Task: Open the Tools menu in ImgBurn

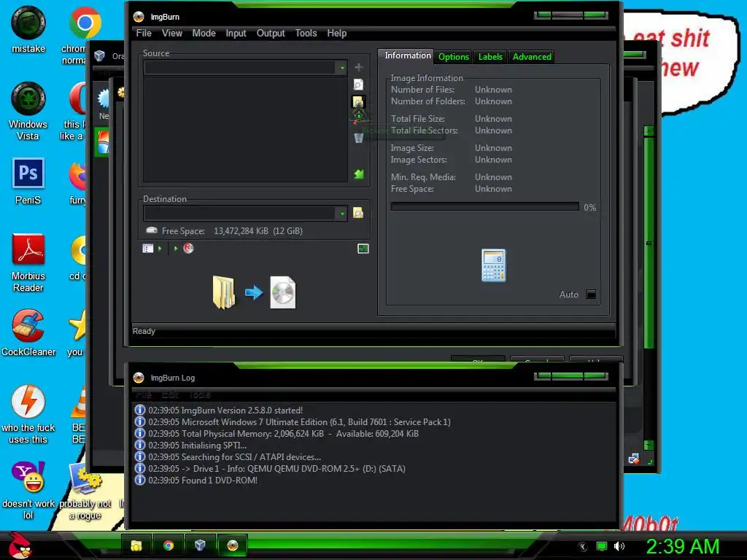Action: pos(306,33)
